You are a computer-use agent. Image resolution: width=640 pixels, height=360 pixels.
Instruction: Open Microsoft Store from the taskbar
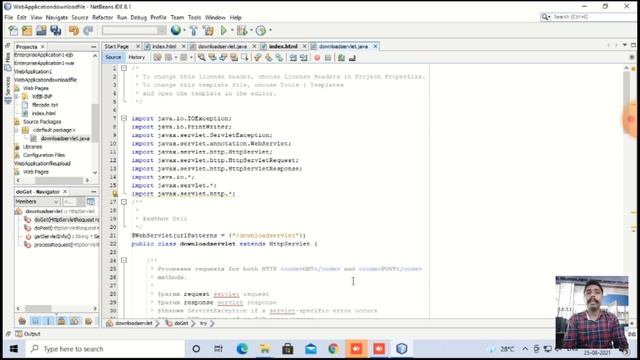click(x=288, y=349)
